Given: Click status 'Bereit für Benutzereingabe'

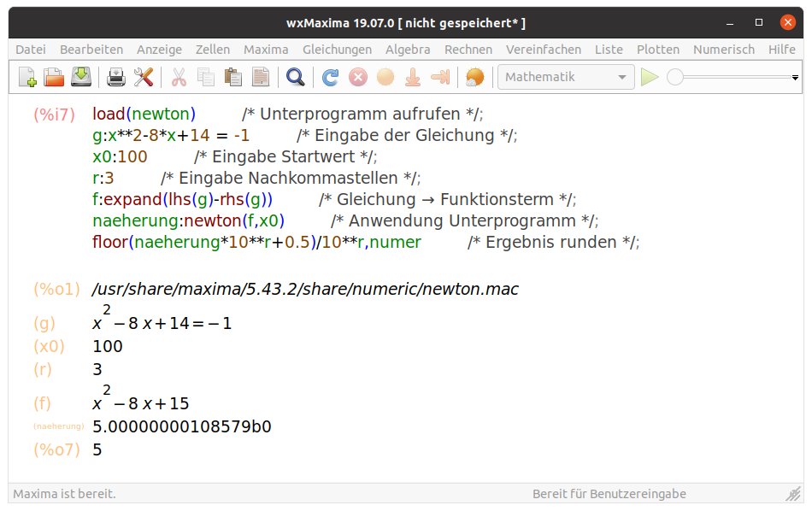Looking at the screenshot, I should click(609, 494).
